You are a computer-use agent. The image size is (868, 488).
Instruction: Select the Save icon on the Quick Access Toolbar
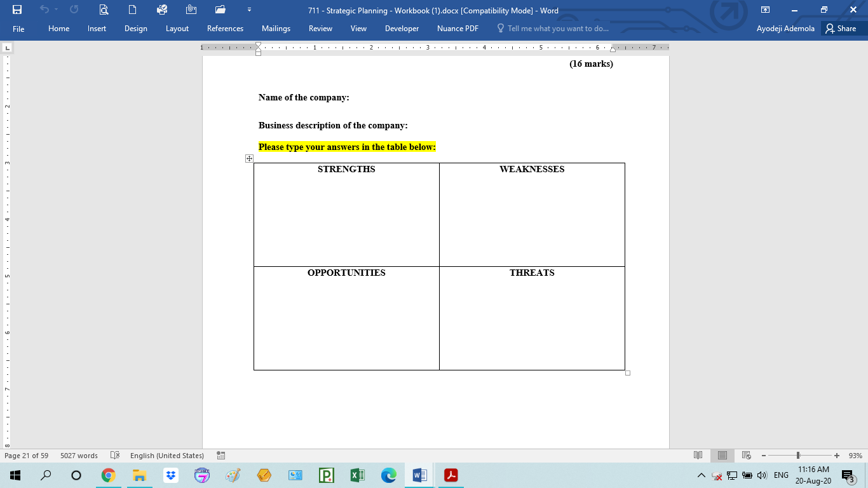tap(17, 10)
